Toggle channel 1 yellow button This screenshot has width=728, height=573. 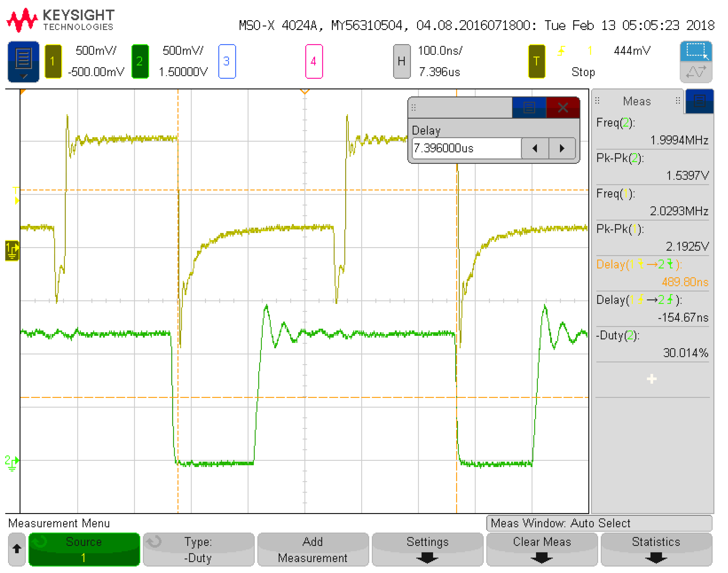[x=53, y=61]
